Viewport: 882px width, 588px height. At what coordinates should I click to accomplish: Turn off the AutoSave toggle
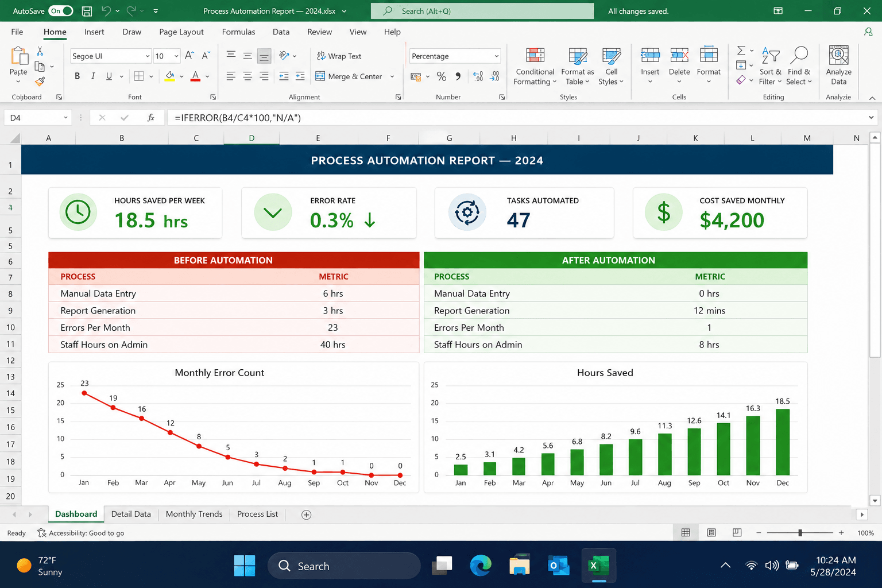61,11
